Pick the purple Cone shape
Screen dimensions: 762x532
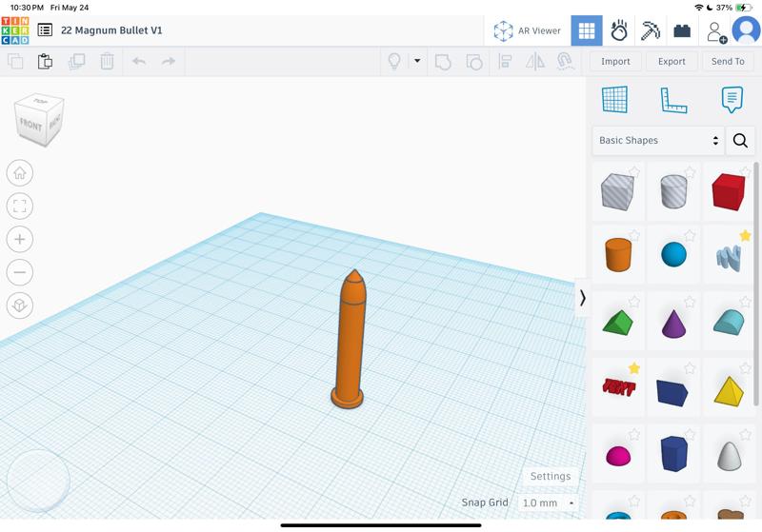(673, 324)
